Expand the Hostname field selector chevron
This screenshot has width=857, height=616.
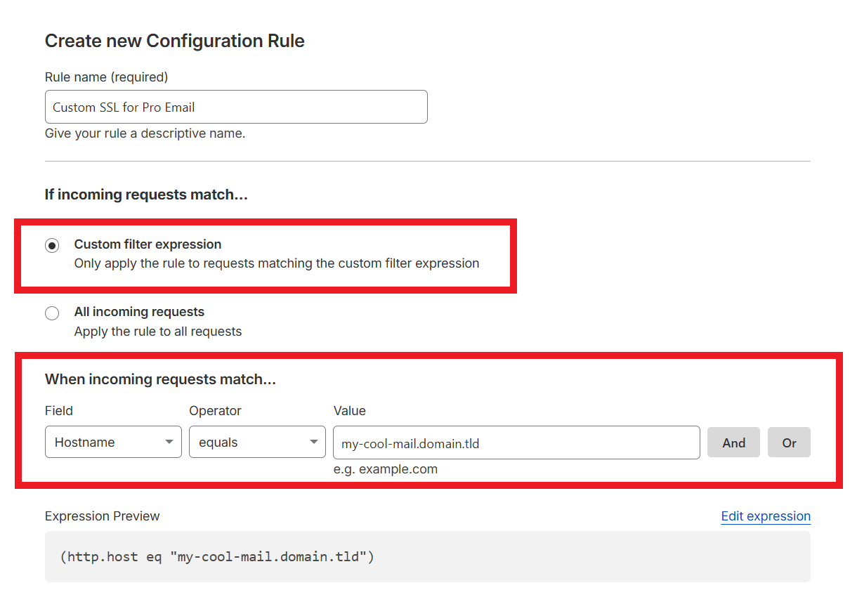click(x=169, y=442)
